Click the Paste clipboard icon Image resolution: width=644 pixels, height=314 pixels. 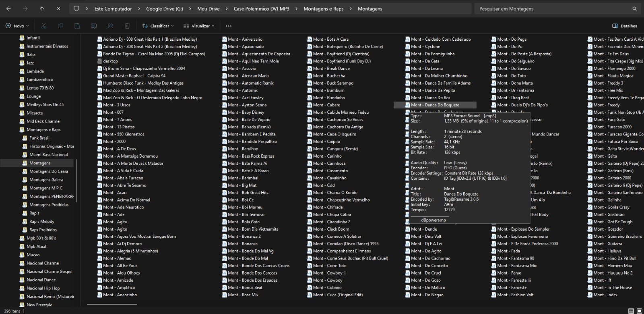point(77,26)
